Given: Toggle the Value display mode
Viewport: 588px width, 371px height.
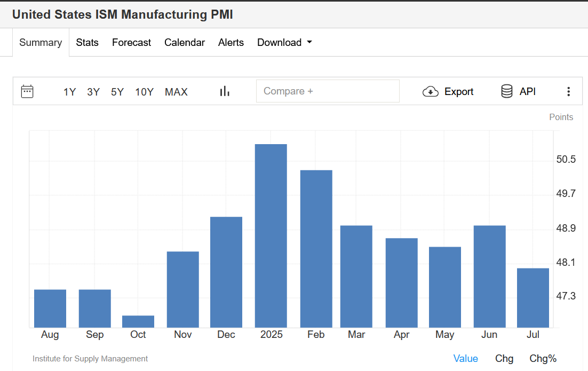Looking at the screenshot, I should 465,359.
